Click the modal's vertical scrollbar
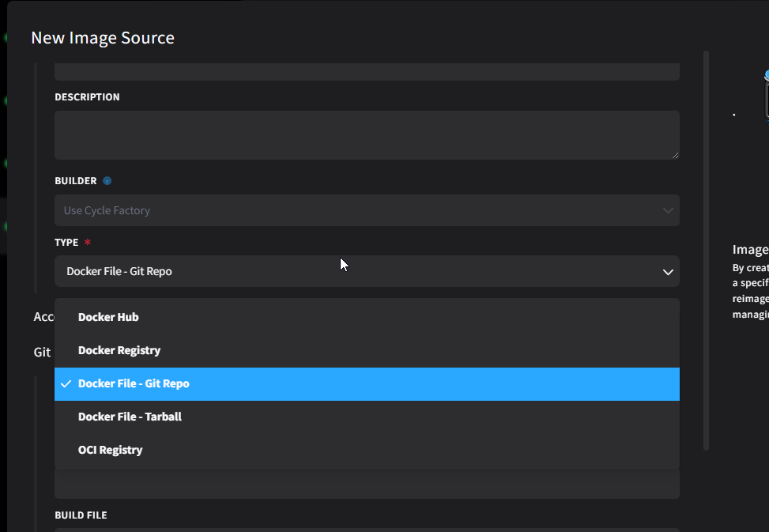This screenshot has width=769, height=532. pos(706,237)
